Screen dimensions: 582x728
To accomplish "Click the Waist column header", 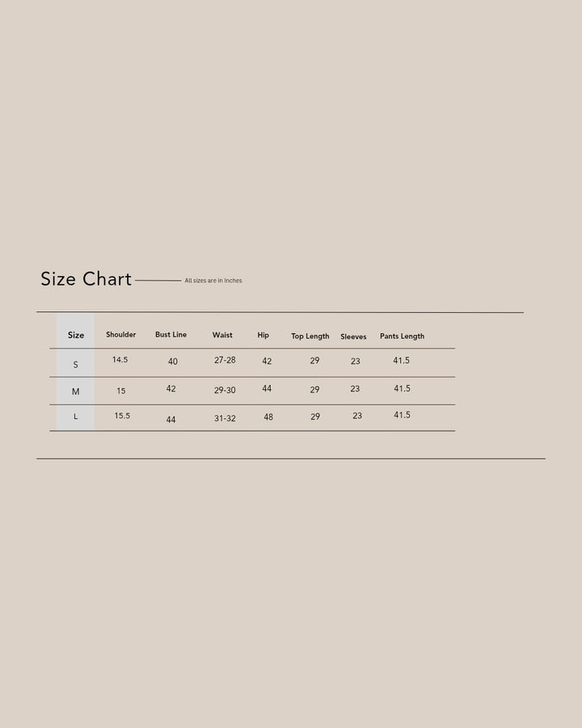I will click(x=222, y=335).
